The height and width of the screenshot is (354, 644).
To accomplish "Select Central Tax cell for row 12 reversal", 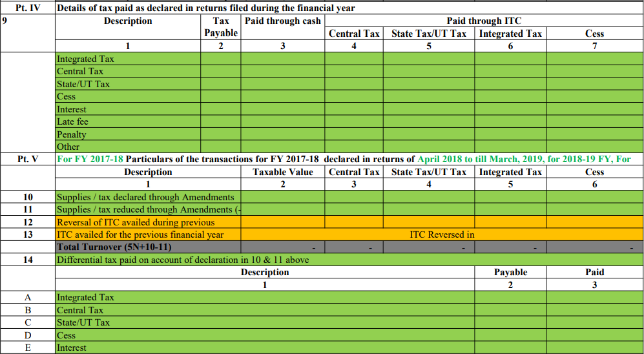I will click(353, 222).
